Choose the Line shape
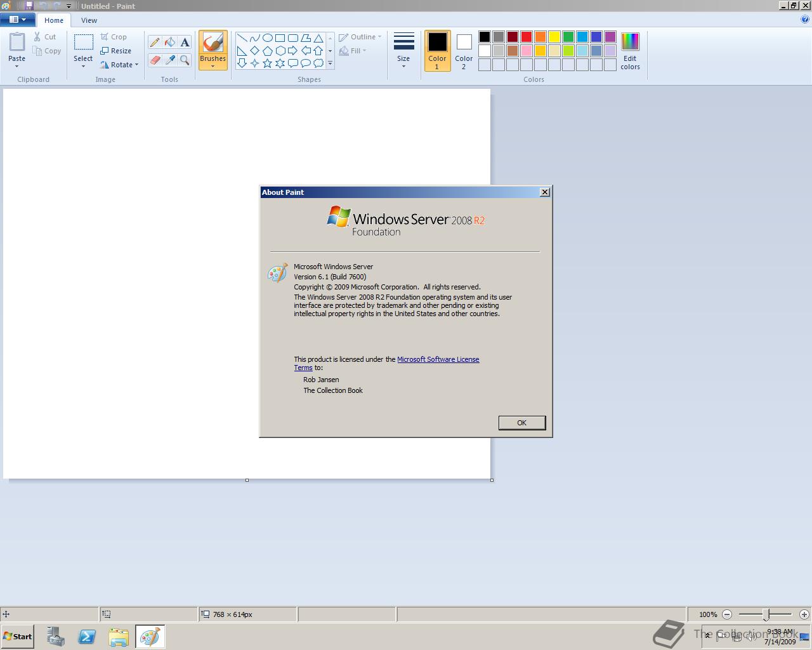The image size is (812, 650). [242, 38]
